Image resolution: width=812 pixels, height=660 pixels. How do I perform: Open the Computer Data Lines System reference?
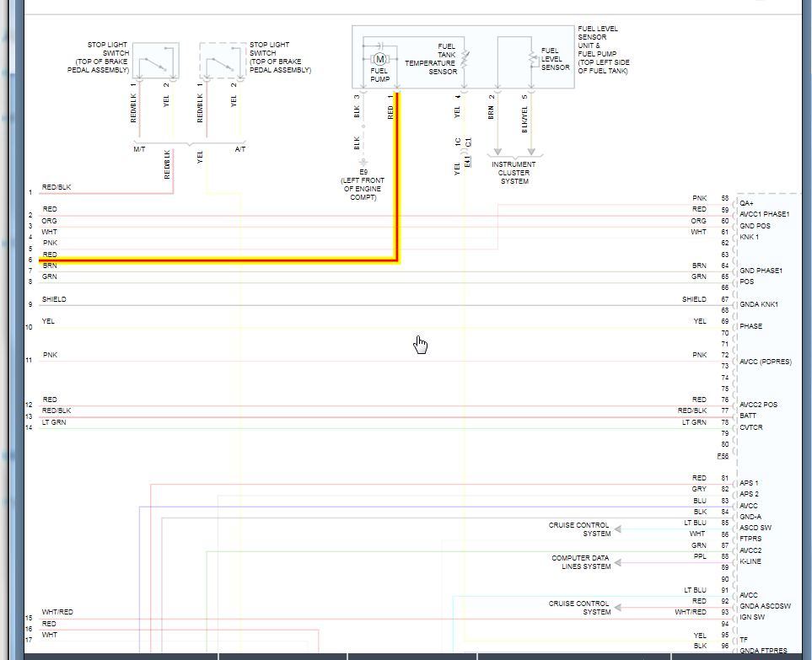pyautogui.click(x=581, y=562)
